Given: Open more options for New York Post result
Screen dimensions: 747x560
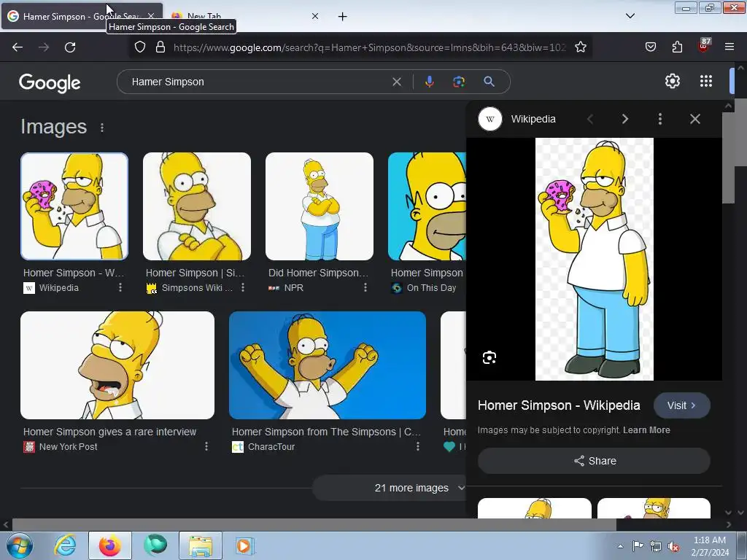Looking at the screenshot, I should (x=206, y=447).
